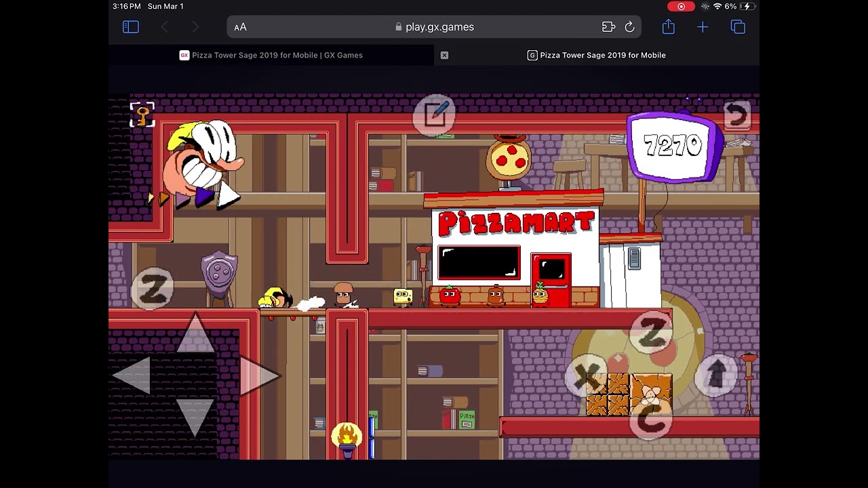This screenshot has height=488, width=868.
Task: Select the play.gx.games address bar
Action: click(x=434, y=27)
